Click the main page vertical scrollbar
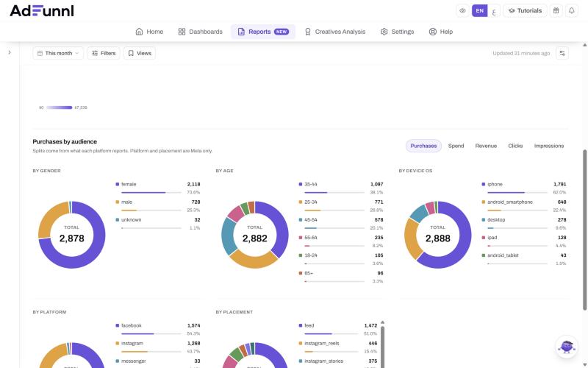The height and width of the screenshot is (368, 588). coord(584,230)
